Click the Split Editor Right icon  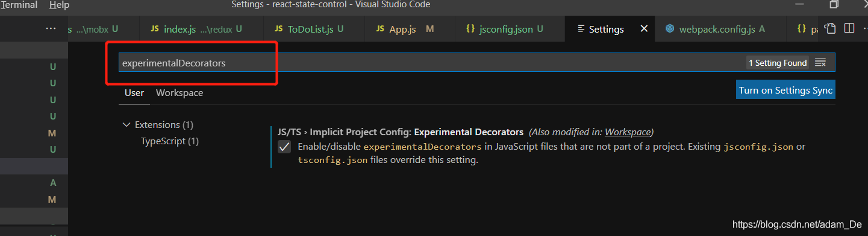click(849, 28)
